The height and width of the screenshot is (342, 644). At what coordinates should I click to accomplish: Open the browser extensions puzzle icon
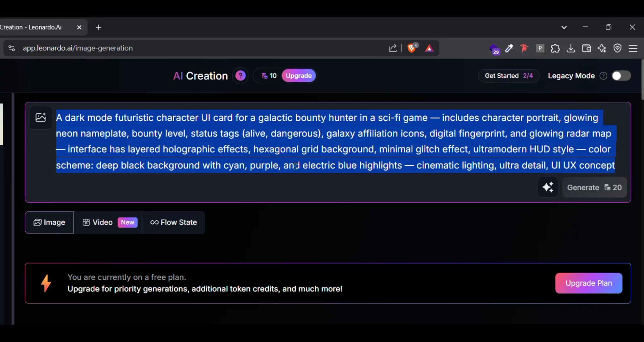coord(555,48)
